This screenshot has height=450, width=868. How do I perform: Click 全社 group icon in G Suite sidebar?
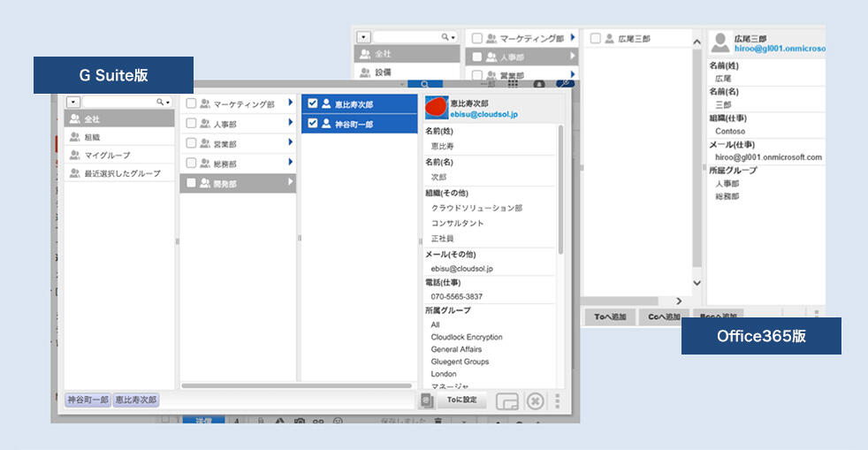point(75,119)
